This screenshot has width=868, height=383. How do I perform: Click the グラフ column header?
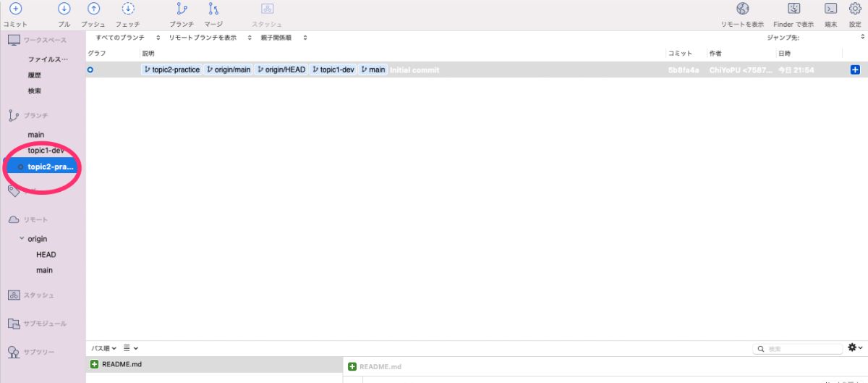point(97,54)
